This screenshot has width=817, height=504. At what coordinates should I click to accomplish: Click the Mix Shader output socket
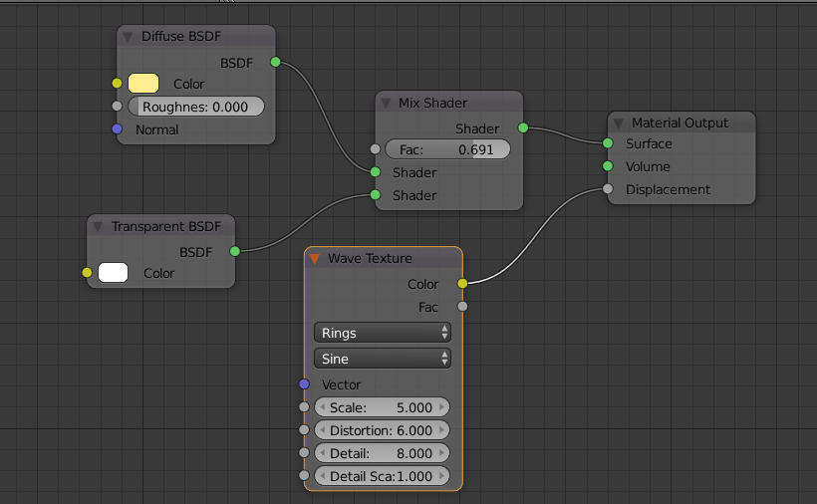523,128
